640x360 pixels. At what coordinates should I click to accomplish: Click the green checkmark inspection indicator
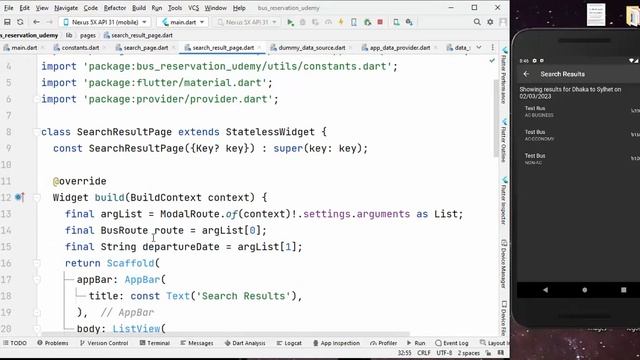pyautogui.click(x=492, y=60)
